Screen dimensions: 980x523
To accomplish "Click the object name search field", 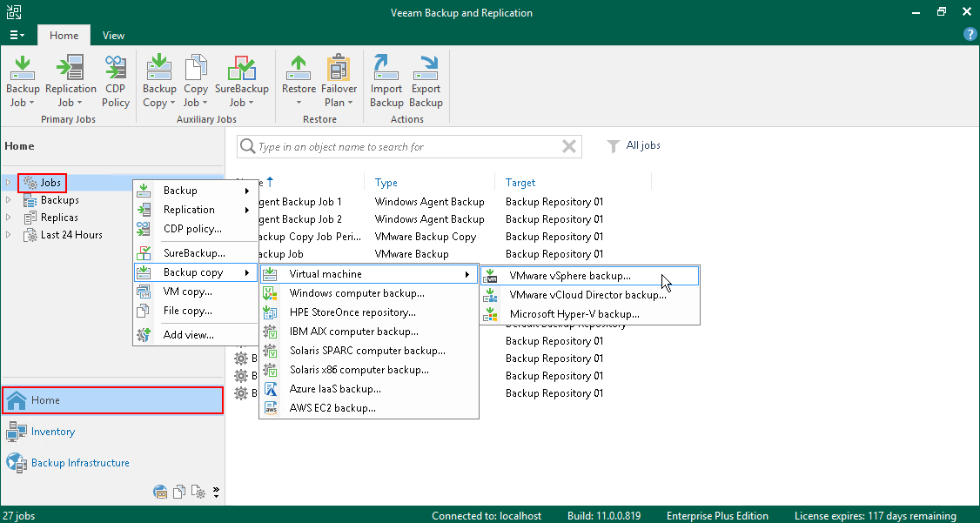I will pos(400,147).
